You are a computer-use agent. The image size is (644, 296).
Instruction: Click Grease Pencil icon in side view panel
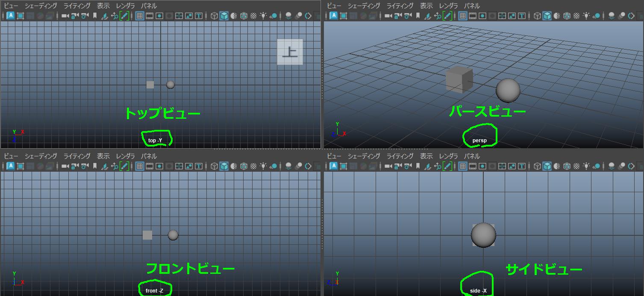447,166
